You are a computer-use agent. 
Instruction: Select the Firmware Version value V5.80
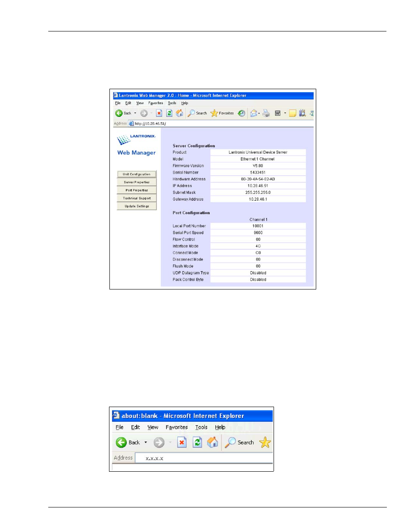tap(258, 166)
